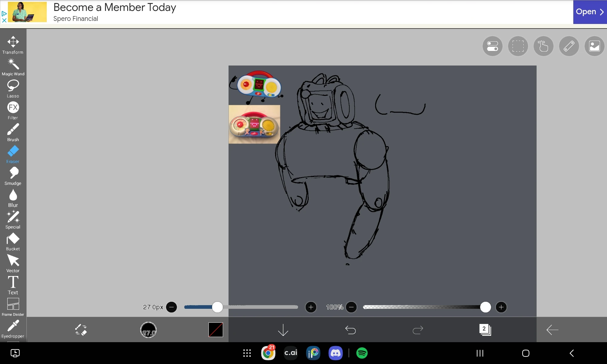Image resolution: width=607 pixels, height=364 pixels.
Task: Open the materials library panel
Action: tap(595, 46)
